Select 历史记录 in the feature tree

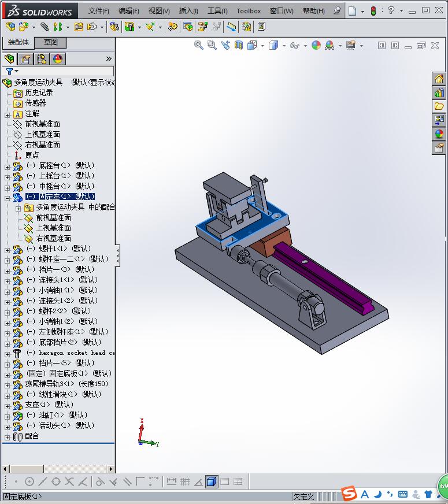tap(39, 93)
